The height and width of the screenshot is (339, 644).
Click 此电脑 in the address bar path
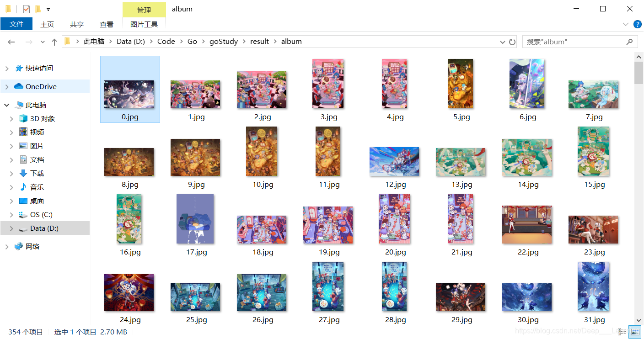pos(94,41)
